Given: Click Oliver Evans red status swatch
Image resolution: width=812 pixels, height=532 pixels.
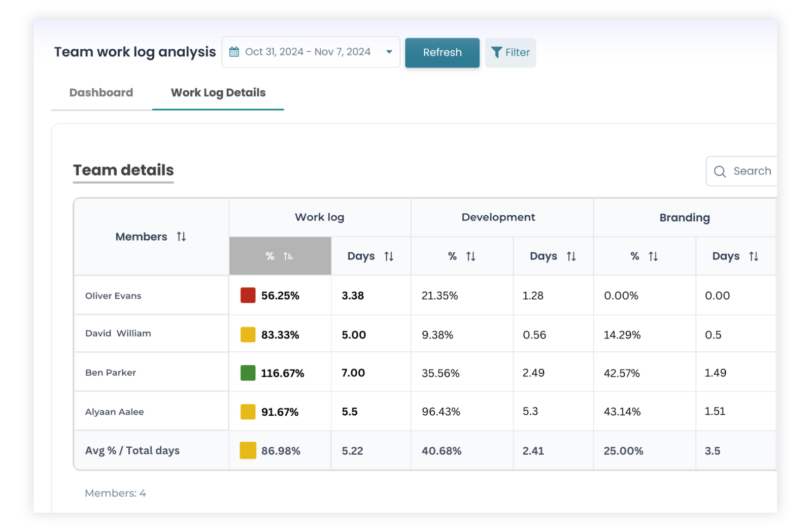Looking at the screenshot, I should 248,295.
